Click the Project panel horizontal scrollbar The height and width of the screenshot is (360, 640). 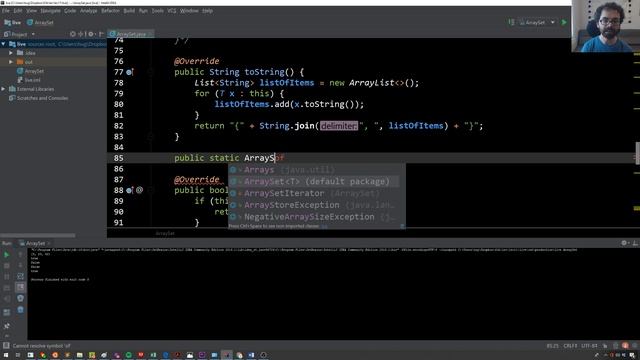pos(38,236)
